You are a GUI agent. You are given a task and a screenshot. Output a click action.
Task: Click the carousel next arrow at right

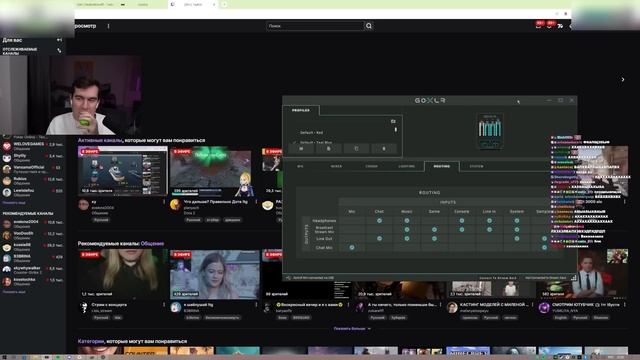click(623, 80)
